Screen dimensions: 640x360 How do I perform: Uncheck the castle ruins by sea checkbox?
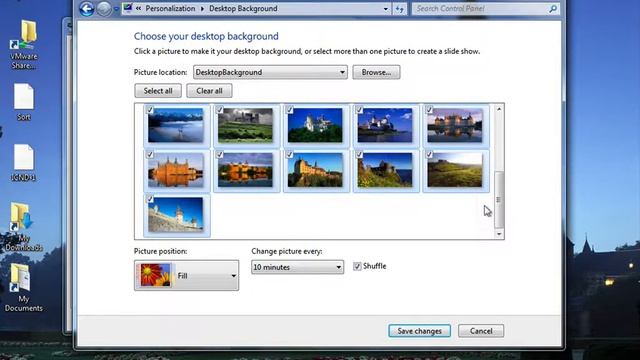click(359, 155)
